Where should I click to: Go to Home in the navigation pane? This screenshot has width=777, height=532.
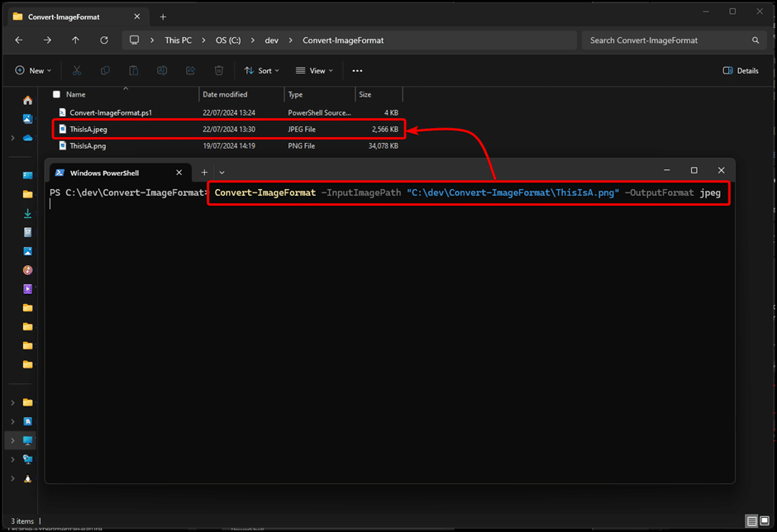click(x=28, y=101)
